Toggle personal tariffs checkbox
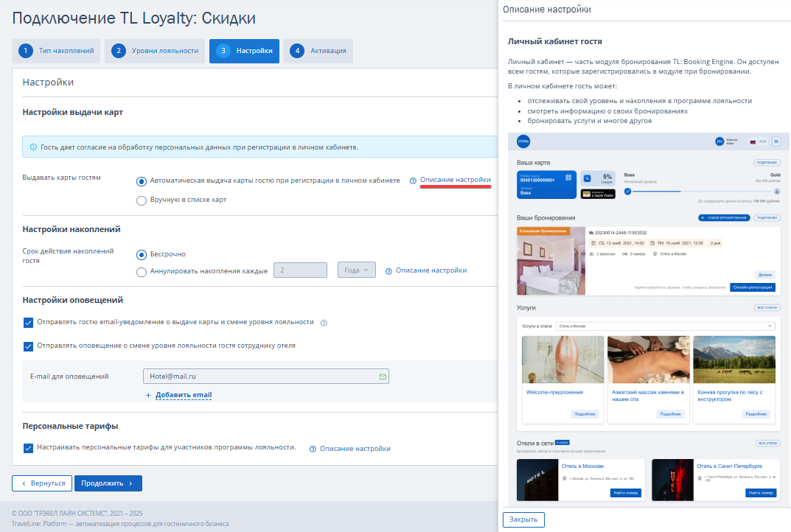791x532 pixels. [28, 448]
